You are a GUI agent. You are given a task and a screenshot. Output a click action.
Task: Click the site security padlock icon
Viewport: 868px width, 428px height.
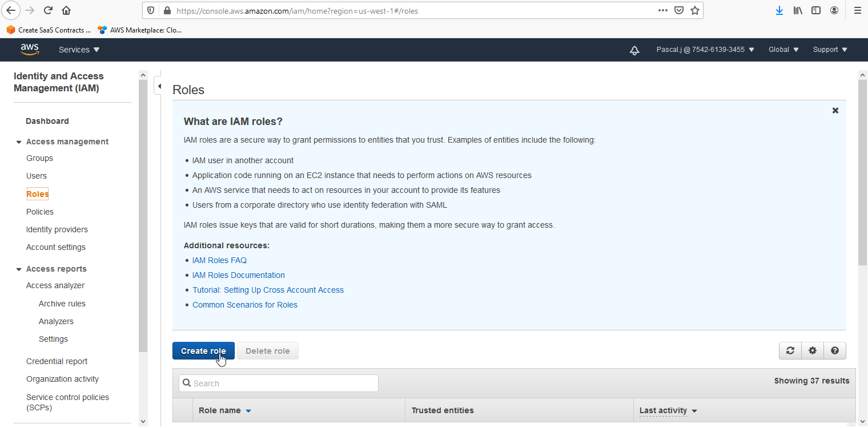click(167, 10)
